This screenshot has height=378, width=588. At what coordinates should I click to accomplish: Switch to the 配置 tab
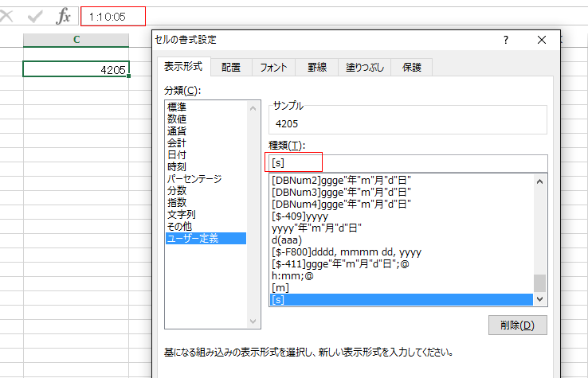pos(231,68)
